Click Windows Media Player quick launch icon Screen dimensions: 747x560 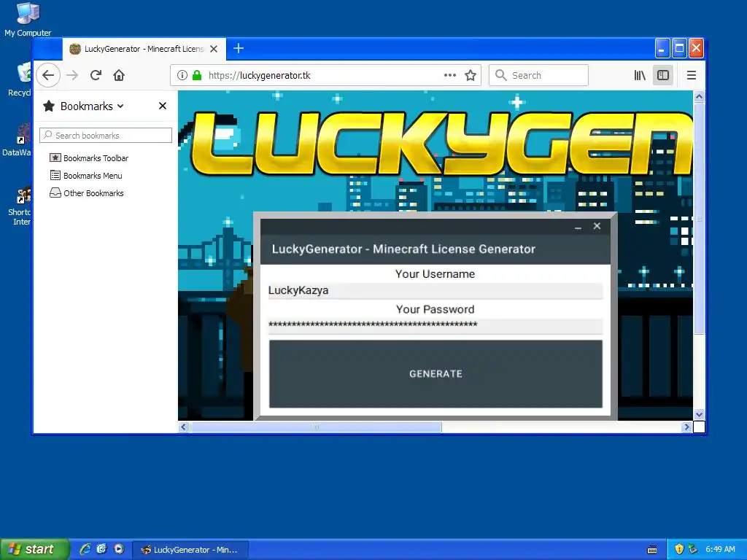[x=119, y=549]
